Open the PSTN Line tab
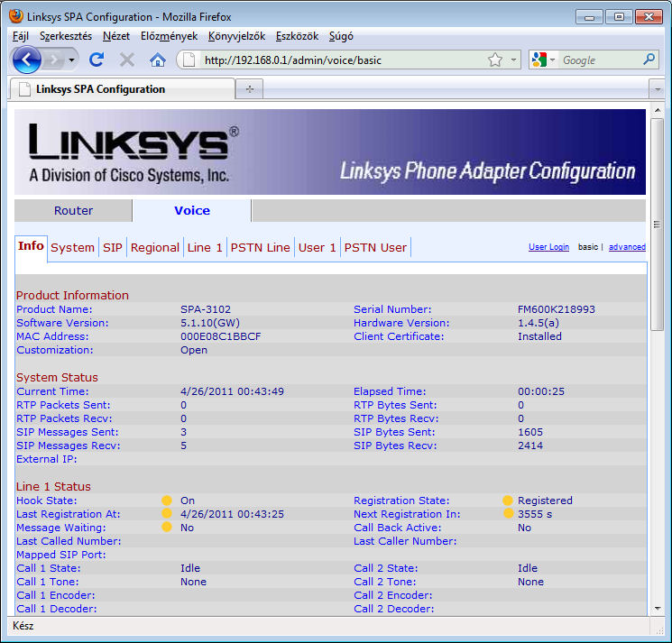Image resolution: width=672 pixels, height=643 pixels. [x=260, y=248]
